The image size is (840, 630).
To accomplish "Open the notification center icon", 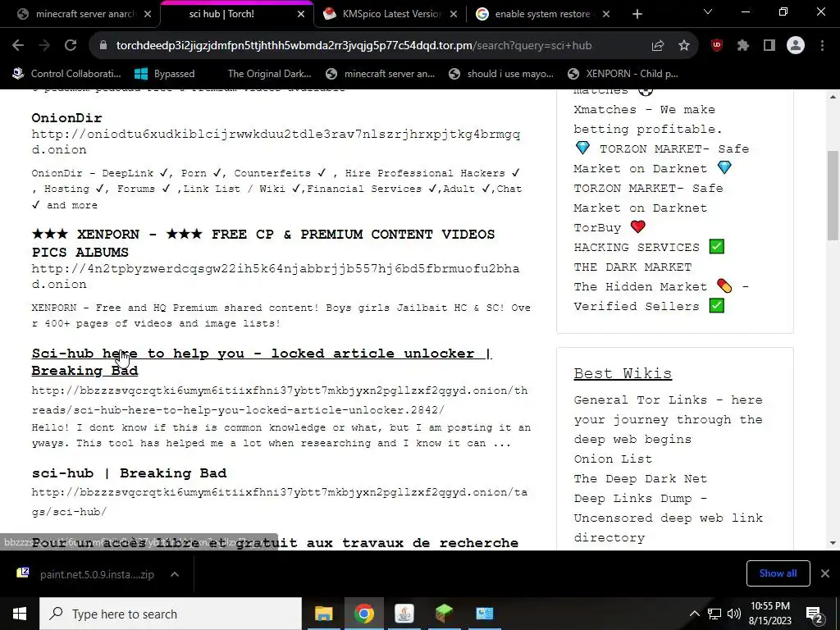I will click(815, 614).
